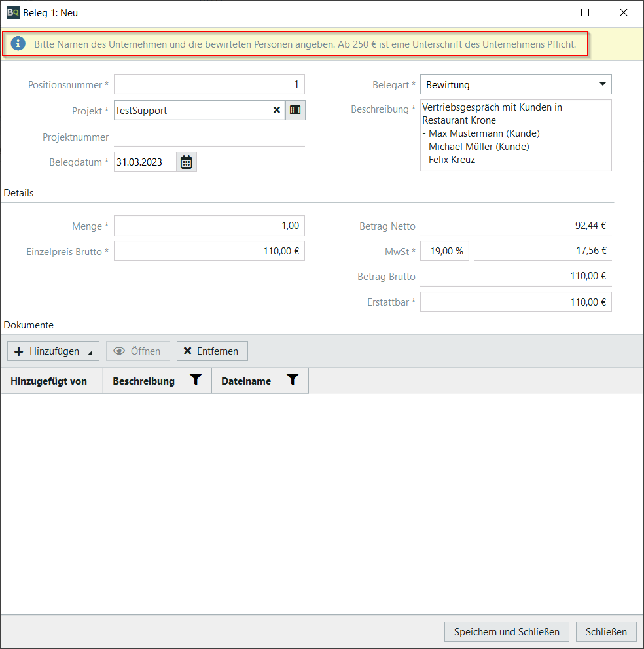The height and width of the screenshot is (649, 644).
Task: Sort by Hinzugefügt von column header
Action: [49, 381]
